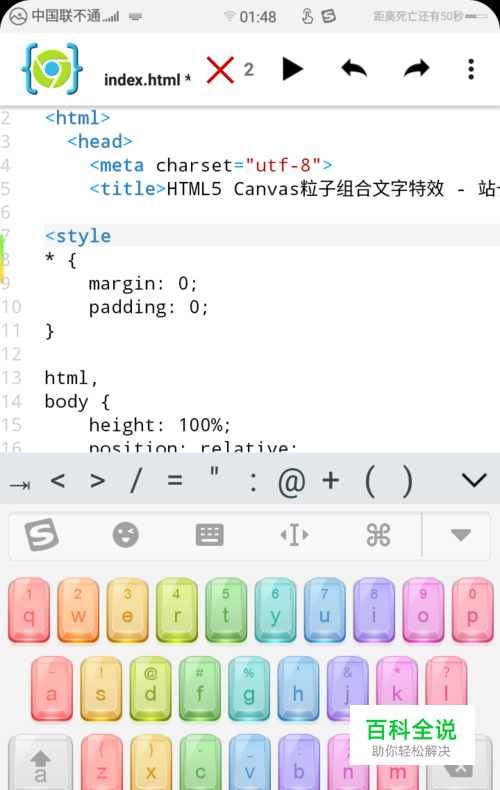Open the cursor movement tool
500x790 pixels.
click(x=294, y=535)
